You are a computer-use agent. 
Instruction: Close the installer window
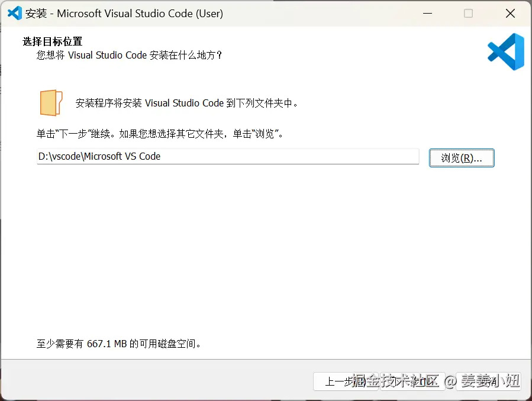510,14
